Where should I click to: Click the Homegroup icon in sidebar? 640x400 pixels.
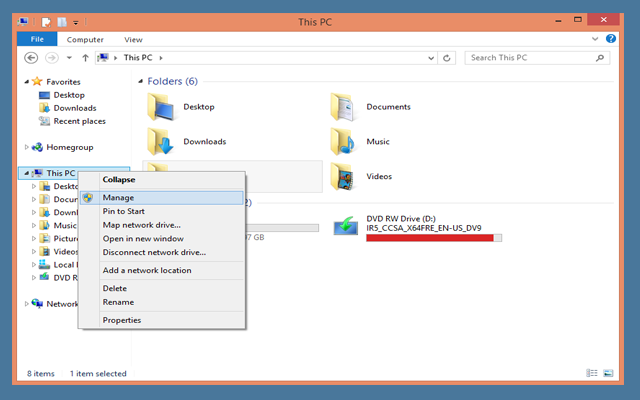point(37,147)
